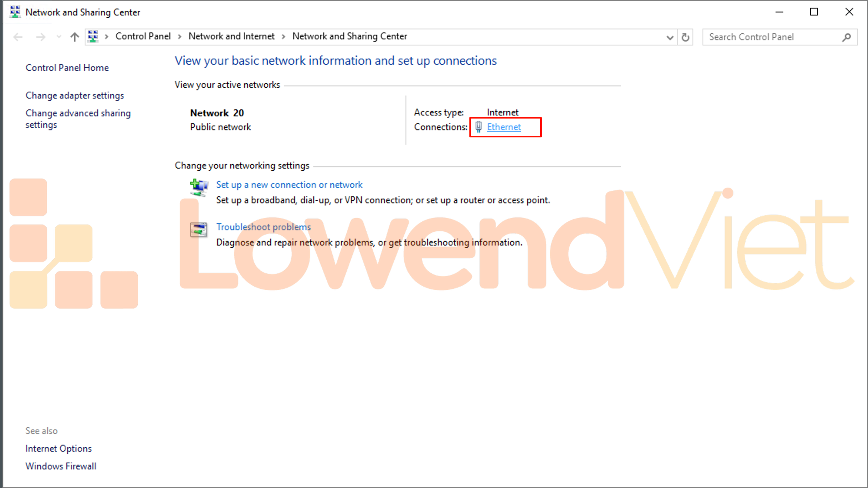The height and width of the screenshot is (488, 868).
Task: Click Set up a new connection link
Action: coord(289,185)
